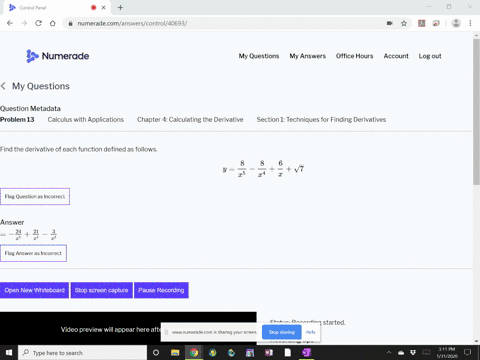Click Flag Answer as Incorrect
480x360 pixels.
(x=33, y=253)
